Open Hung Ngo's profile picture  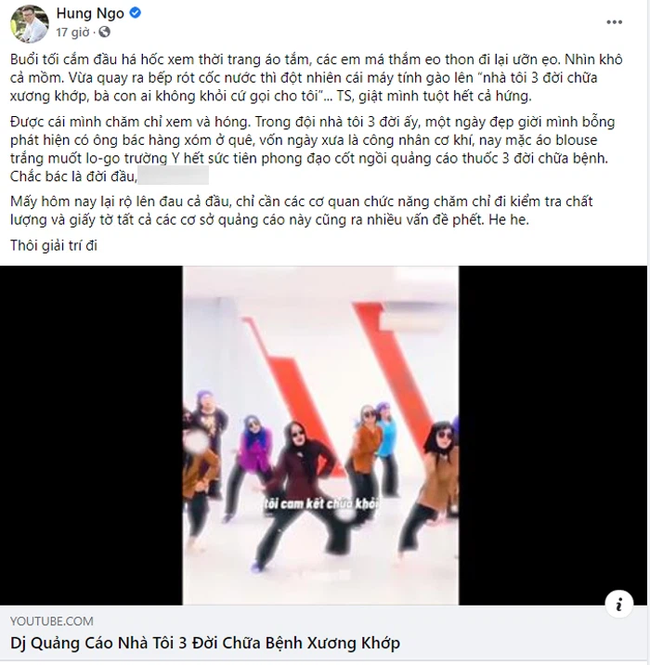(29, 24)
